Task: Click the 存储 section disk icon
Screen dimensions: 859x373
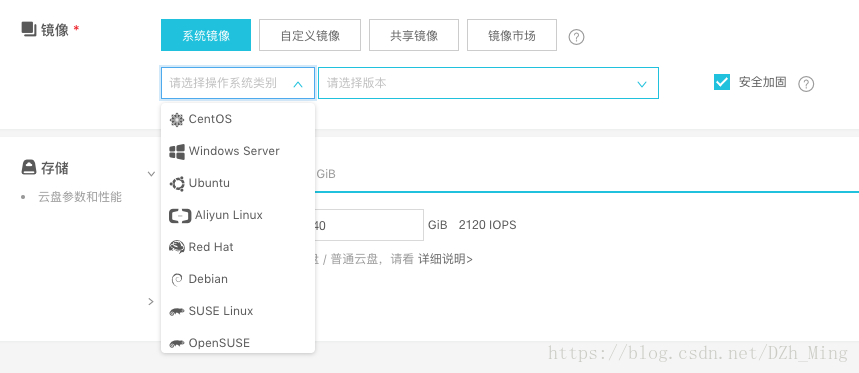Action: coord(28,167)
